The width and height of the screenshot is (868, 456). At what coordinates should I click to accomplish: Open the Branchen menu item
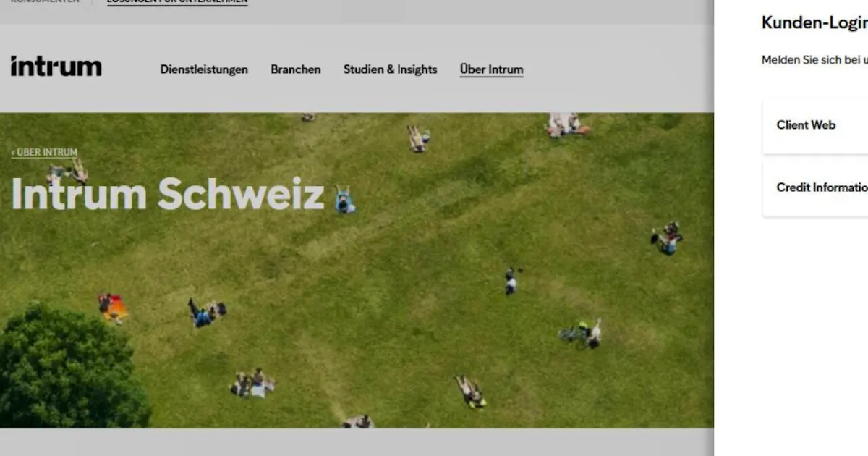296,69
